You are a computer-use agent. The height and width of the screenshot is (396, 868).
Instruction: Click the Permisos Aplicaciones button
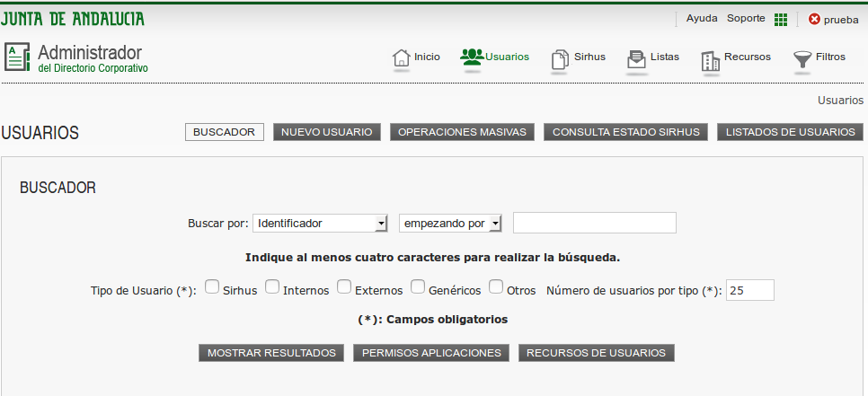pyautogui.click(x=431, y=353)
